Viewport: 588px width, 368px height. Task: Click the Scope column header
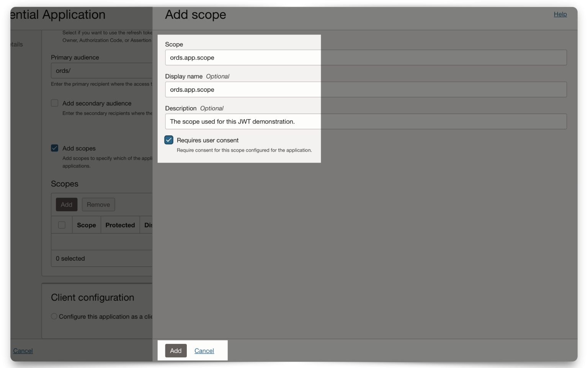click(x=86, y=225)
